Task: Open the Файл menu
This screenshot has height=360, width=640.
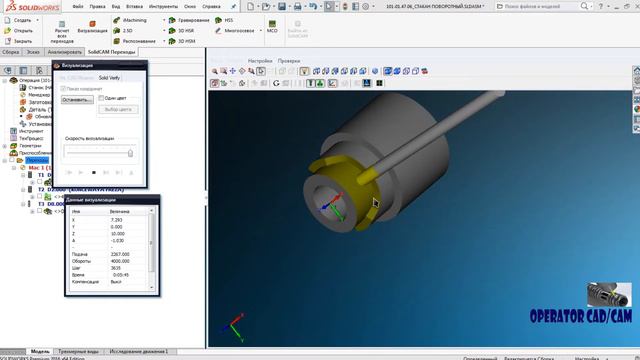Action: click(78, 7)
